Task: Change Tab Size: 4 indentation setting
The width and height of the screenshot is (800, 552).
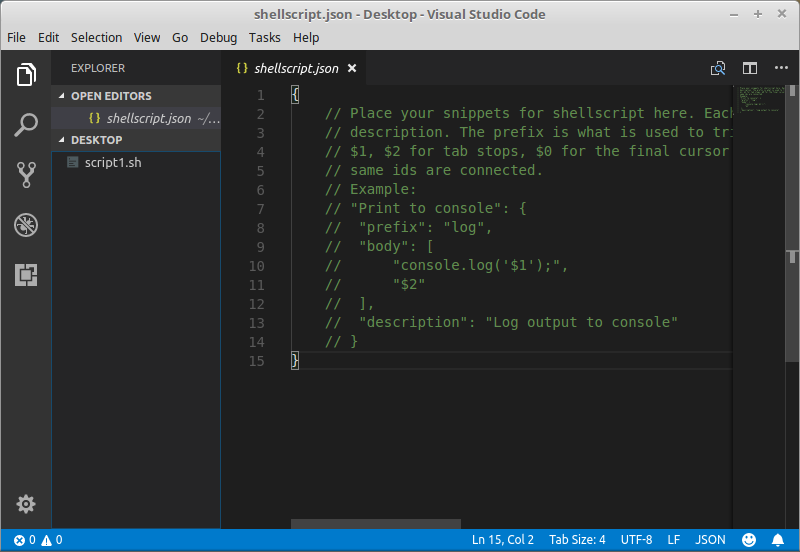Action: point(577,540)
